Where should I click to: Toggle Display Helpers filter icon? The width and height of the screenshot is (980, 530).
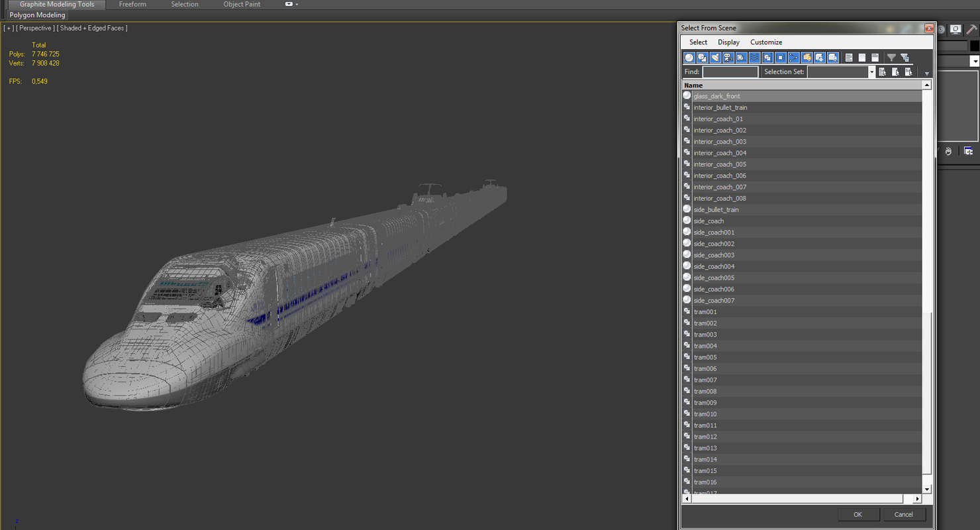[x=742, y=58]
